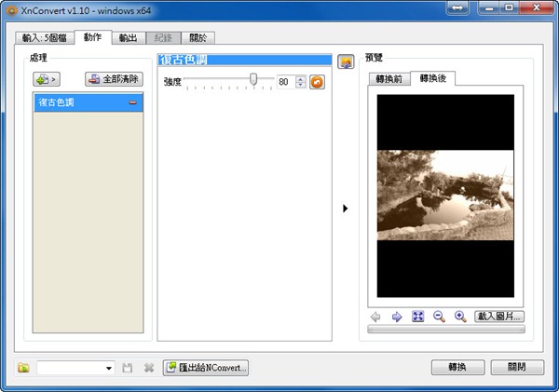Click the preview progress bar
559x392 pixels.
point(446,329)
